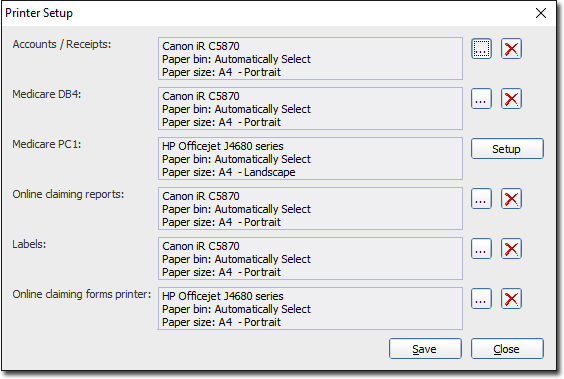564x379 pixels.
Task: Select the Labels printer details box
Action: tap(310, 259)
